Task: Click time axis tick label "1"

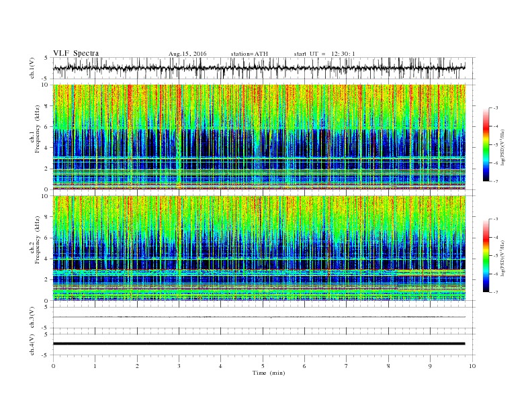Action: tap(95, 366)
